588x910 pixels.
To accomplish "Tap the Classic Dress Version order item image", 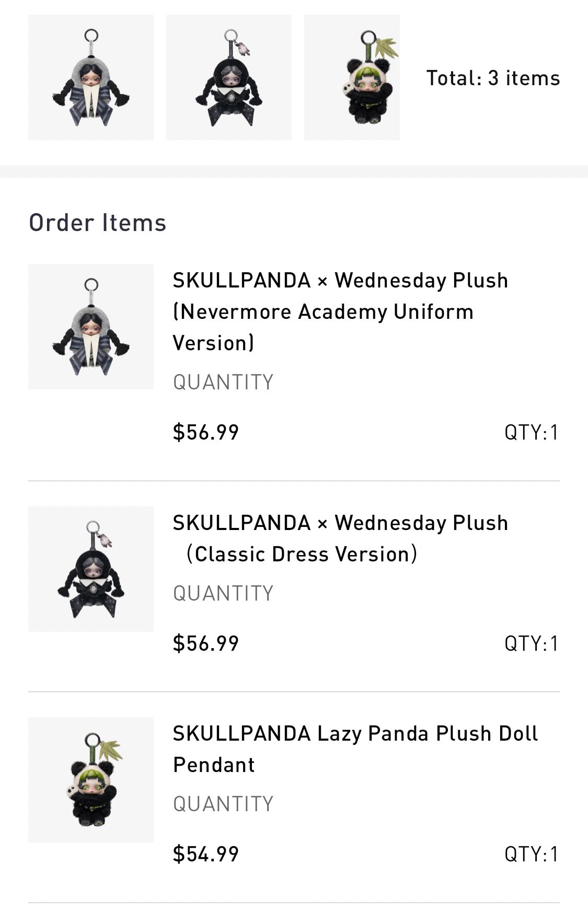I will pos(91,569).
